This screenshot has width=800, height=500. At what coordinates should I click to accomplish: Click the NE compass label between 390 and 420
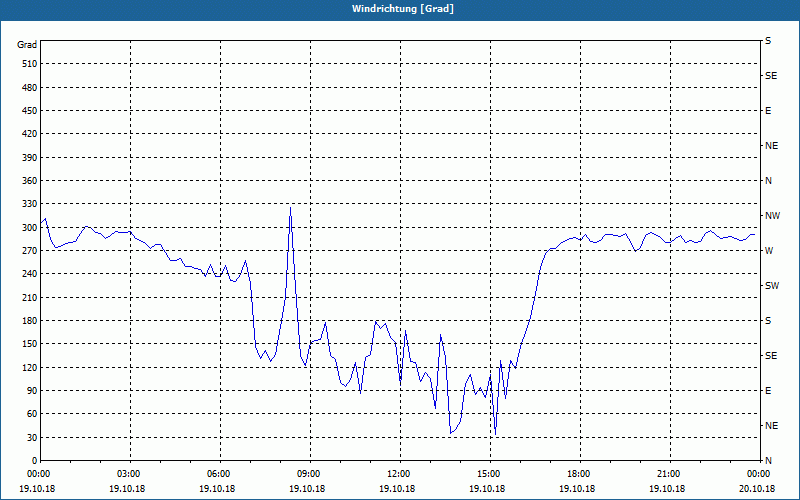pos(772,146)
